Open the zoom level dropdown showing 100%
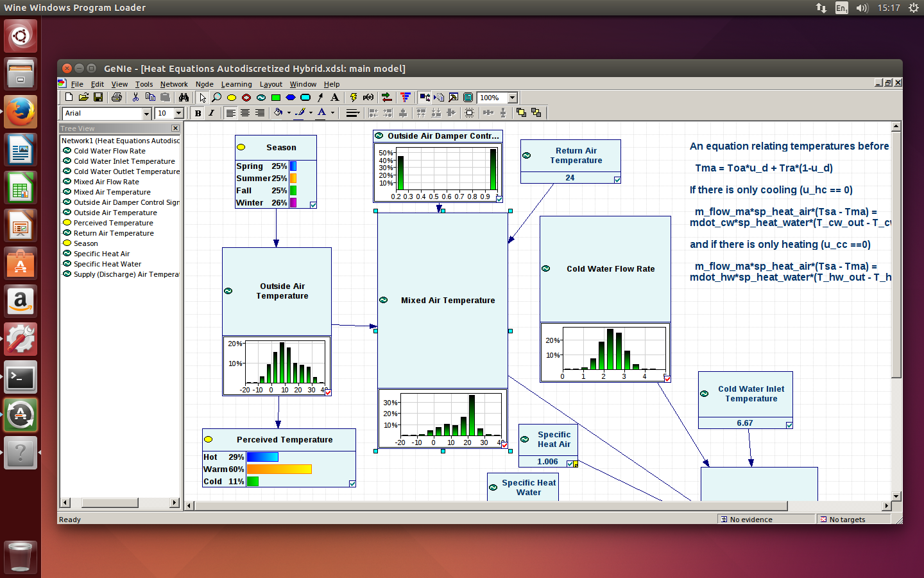 click(513, 98)
